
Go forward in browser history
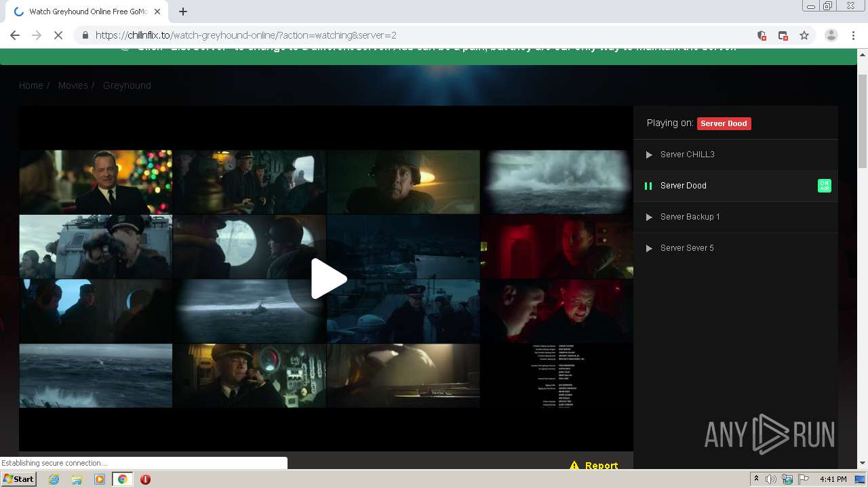tap(37, 35)
